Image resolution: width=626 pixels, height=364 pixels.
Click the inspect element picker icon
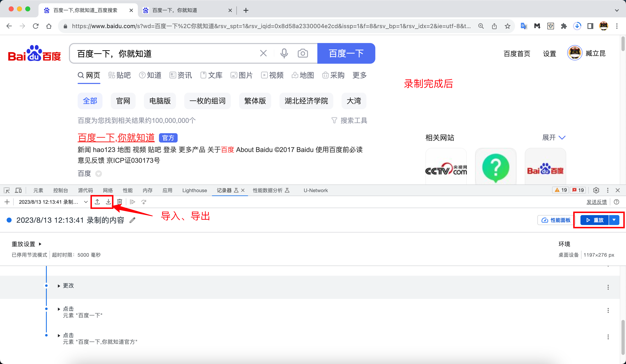pyautogui.click(x=7, y=190)
